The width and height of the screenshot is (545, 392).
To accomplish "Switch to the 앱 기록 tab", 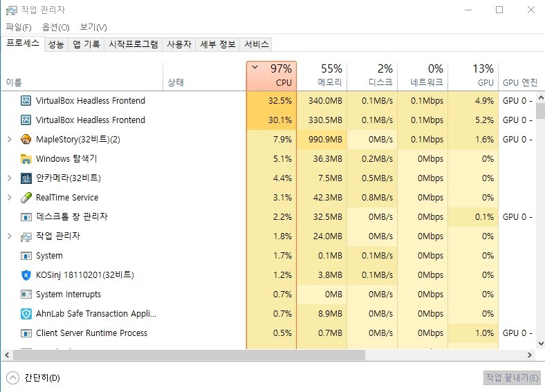I will click(x=86, y=44).
